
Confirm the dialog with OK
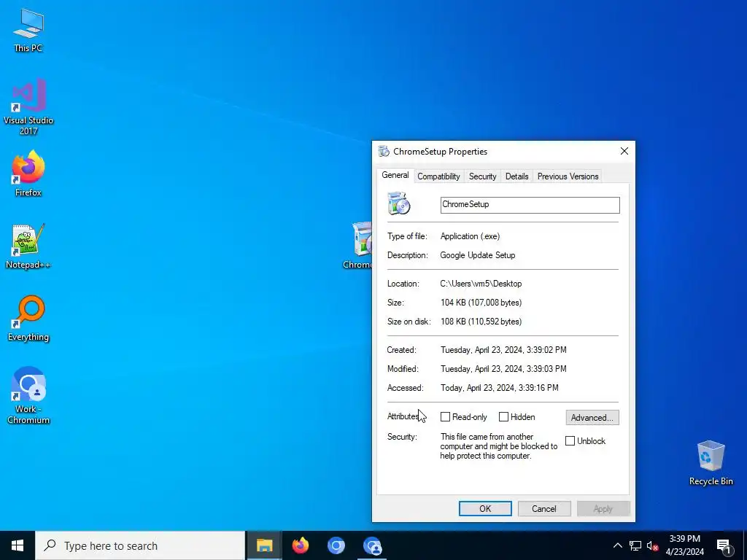485,508
